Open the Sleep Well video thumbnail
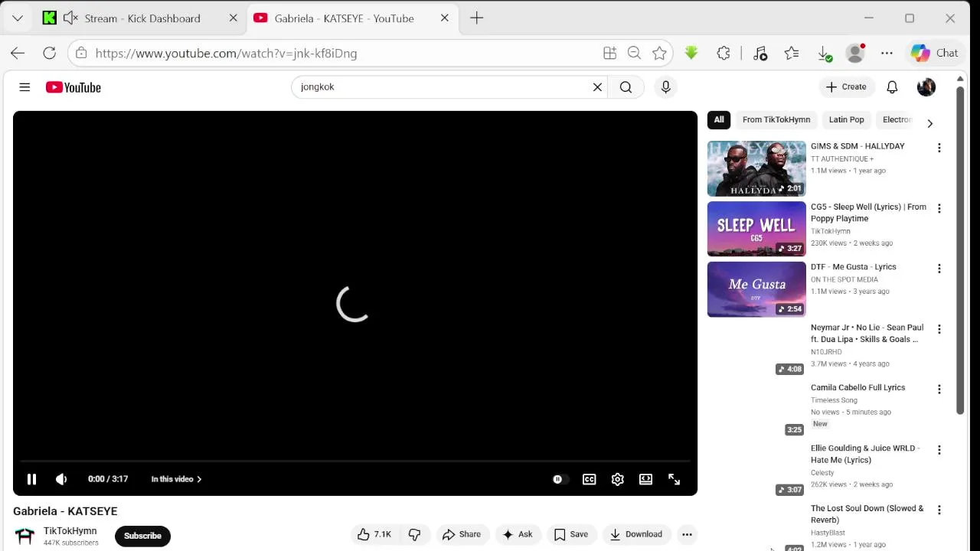The height and width of the screenshot is (551, 980). 756,229
